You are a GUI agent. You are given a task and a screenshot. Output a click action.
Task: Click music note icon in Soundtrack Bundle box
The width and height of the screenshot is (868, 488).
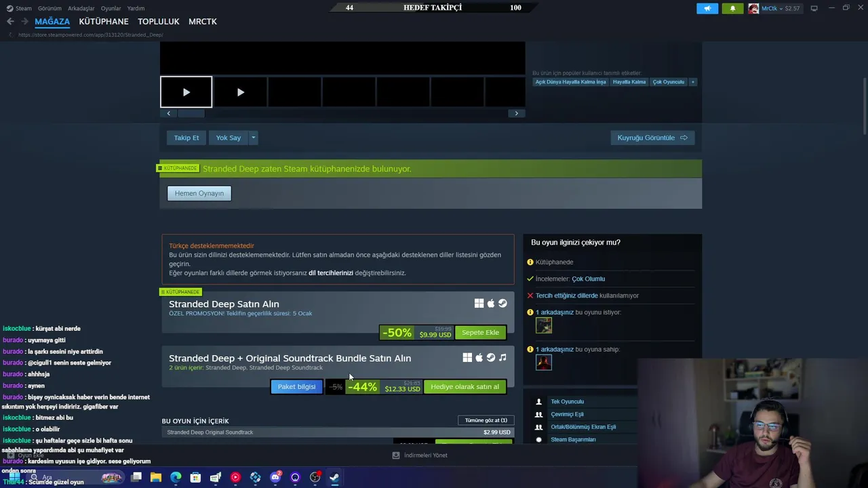502,358
